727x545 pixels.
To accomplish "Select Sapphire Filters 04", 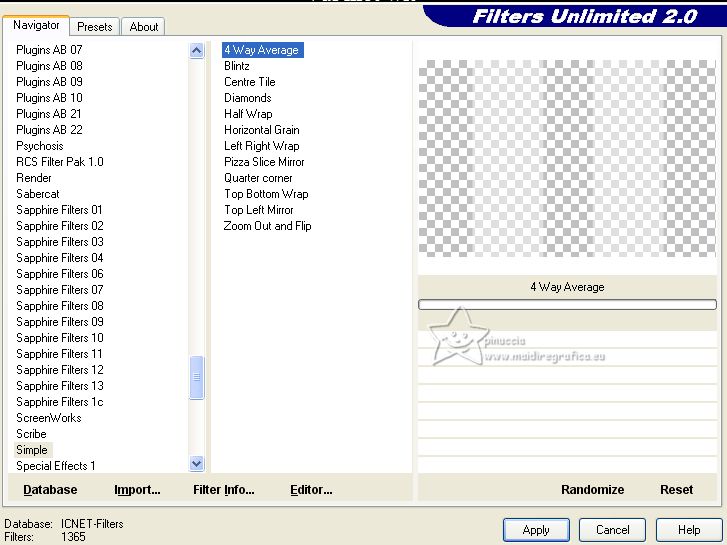I will point(59,258).
